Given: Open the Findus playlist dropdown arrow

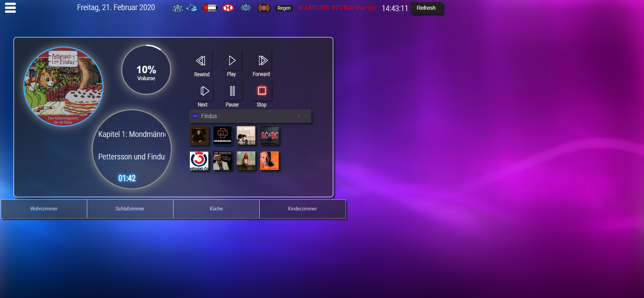Looking at the screenshot, I should tap(305, 116).
